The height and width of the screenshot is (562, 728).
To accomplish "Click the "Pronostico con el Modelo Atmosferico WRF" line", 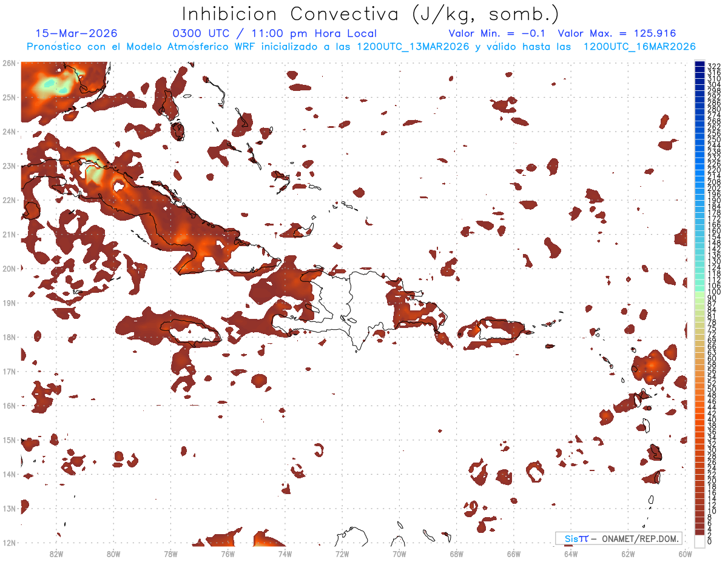I will click(361, 47).
